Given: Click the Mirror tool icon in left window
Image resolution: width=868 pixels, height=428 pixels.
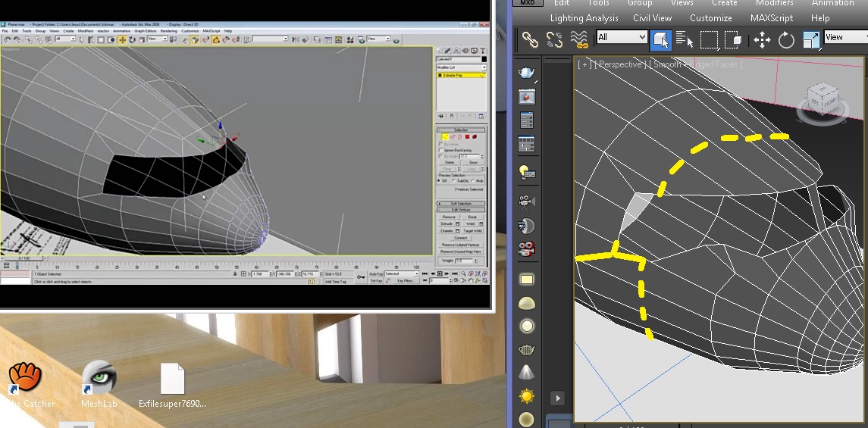Looking at the screenshot, I should tap(296, 40).
